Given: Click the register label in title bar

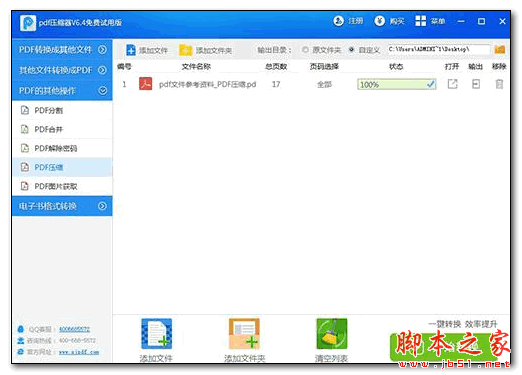Looking at the screenshot, I should pyautogui.click(x=356, y=21).
